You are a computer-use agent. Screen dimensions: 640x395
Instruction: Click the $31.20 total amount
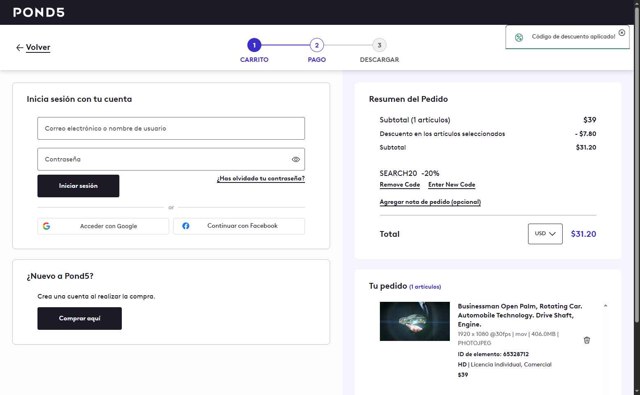583,234
